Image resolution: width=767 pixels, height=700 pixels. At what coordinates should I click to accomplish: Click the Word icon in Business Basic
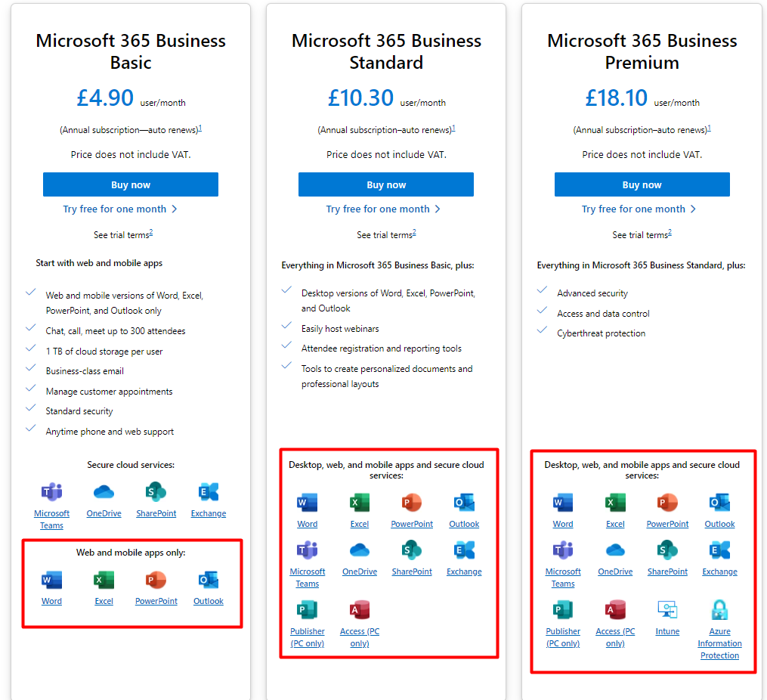pos(51,580)
